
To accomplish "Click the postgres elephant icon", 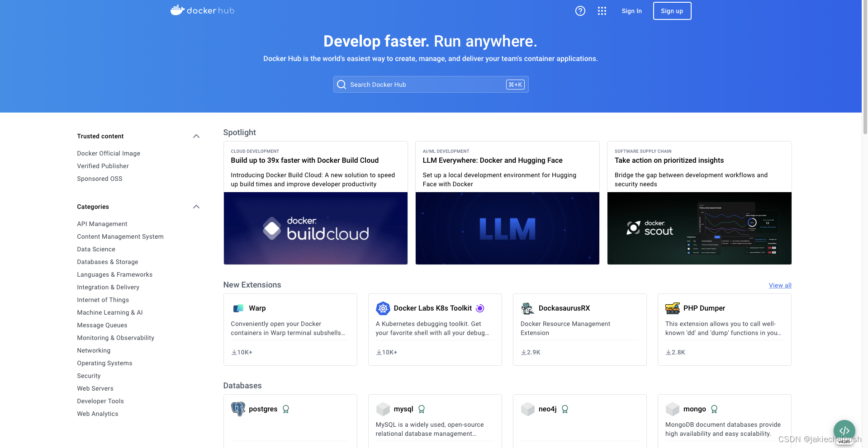I will [238, 409].
